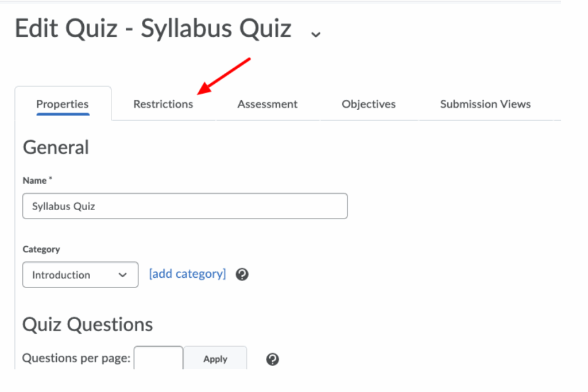
Task: Click the add category link
Action: tap(187, 274)
